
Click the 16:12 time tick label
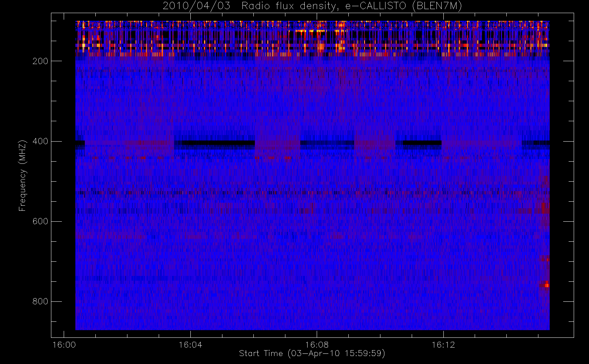point(443,345)
